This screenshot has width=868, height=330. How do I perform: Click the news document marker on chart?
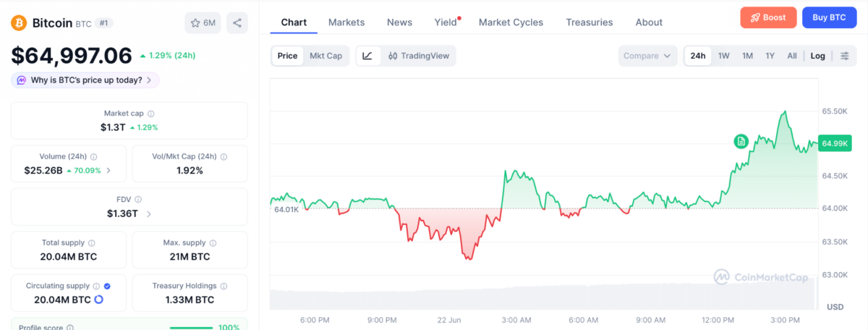coord(741,141)
